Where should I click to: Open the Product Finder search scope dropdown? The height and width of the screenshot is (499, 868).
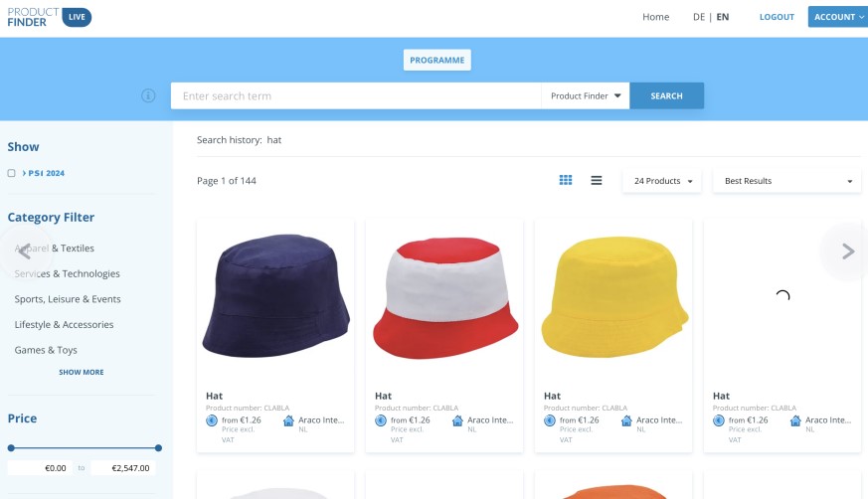pos(585,95)
